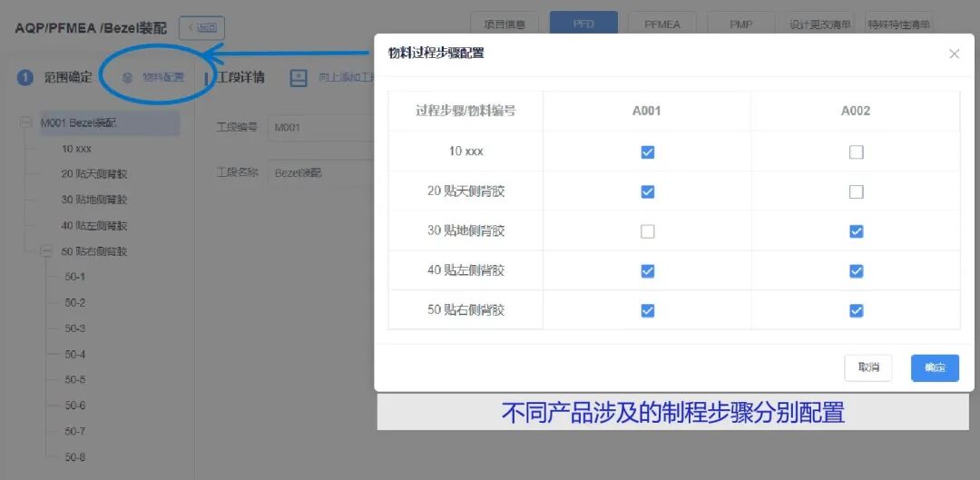Click the 工段编号 input field
Image resolution: width=980 pixels, height=480 pixels.
coord(320,128)
